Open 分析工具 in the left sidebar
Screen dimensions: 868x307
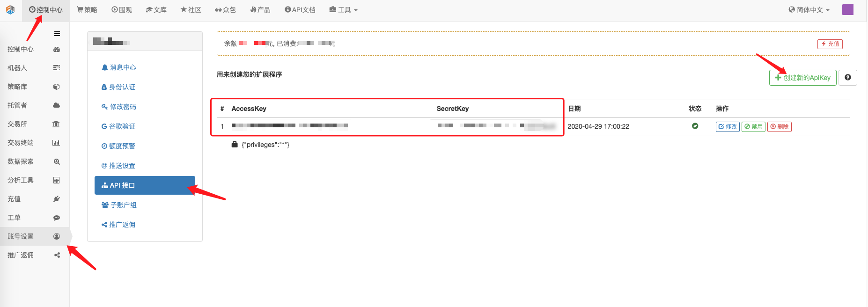point(21,180)
